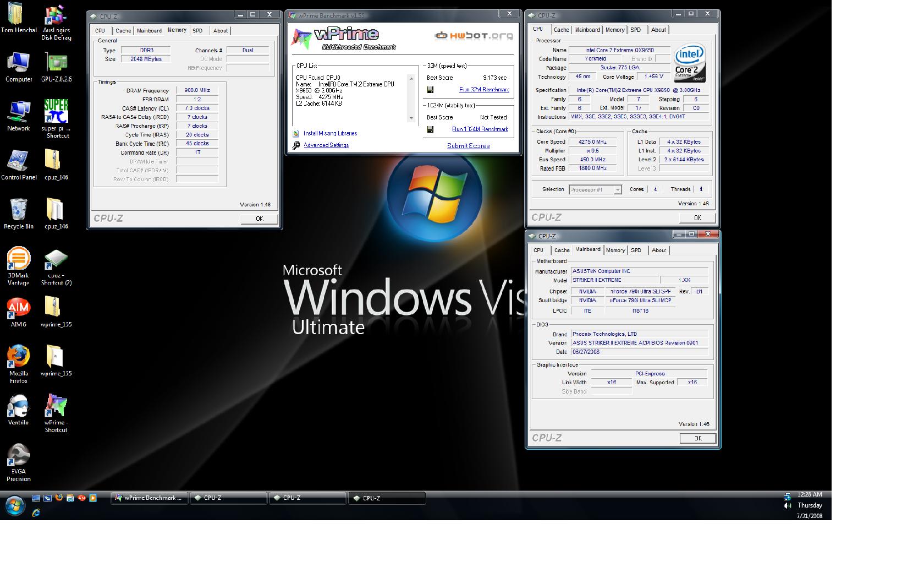Select the Memory tab in the top-right CPU-Z window
The image size is (924, 578).
[x=615, y=30]
